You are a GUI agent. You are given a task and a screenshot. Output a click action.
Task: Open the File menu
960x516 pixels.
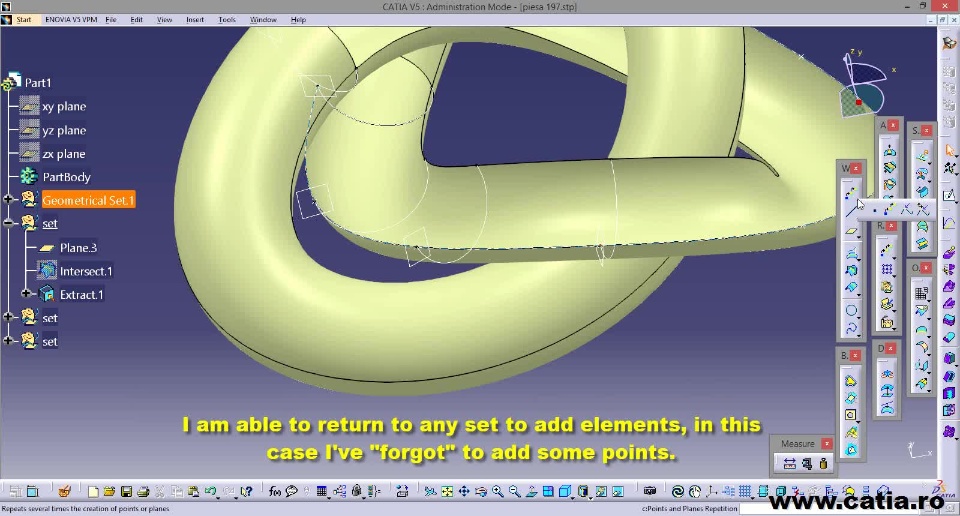tap(111, 20)
